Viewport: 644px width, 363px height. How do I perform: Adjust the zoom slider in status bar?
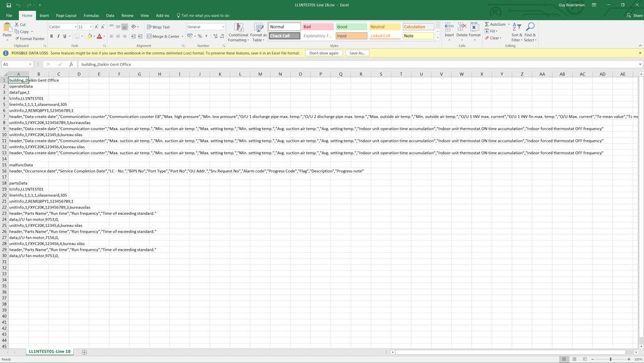(x=611, y=359)
